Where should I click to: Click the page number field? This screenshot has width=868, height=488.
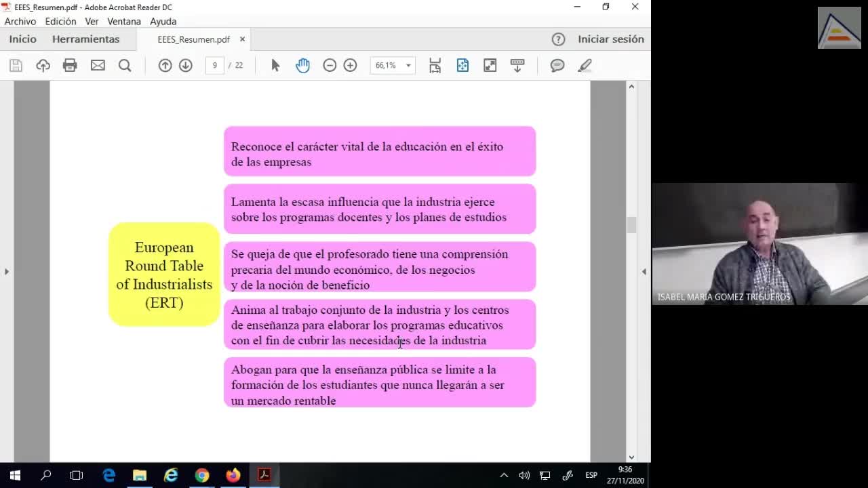click(215, 65)
